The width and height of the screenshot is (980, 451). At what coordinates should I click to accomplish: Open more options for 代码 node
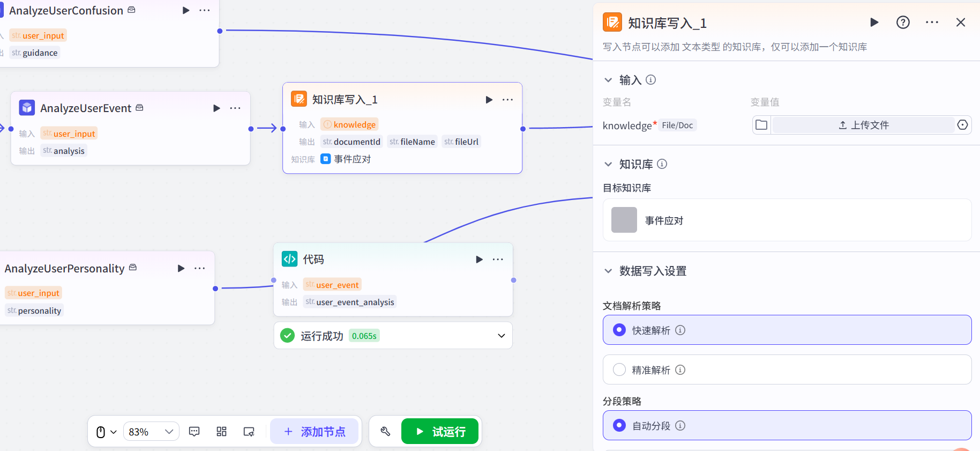498,259
